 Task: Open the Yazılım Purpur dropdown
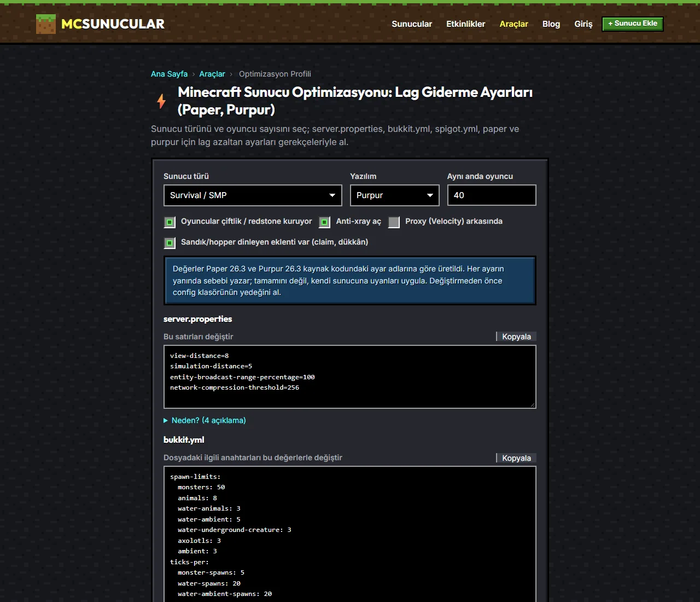[395, 195]
